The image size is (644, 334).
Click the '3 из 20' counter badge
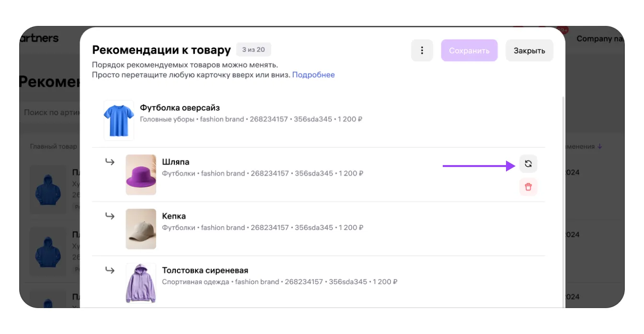pyautogui.click(x=253, y=49)
